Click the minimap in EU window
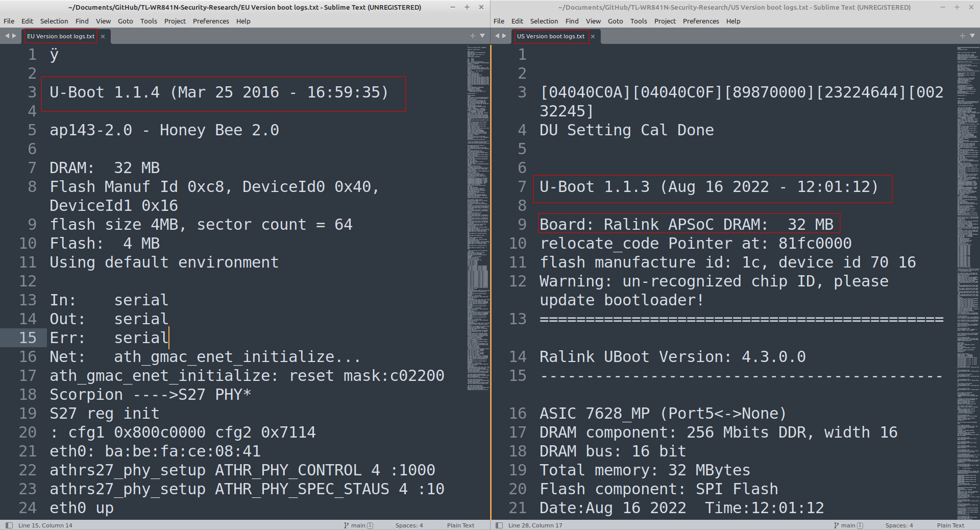This screenshot has height=530, width=980. point(478,218)
